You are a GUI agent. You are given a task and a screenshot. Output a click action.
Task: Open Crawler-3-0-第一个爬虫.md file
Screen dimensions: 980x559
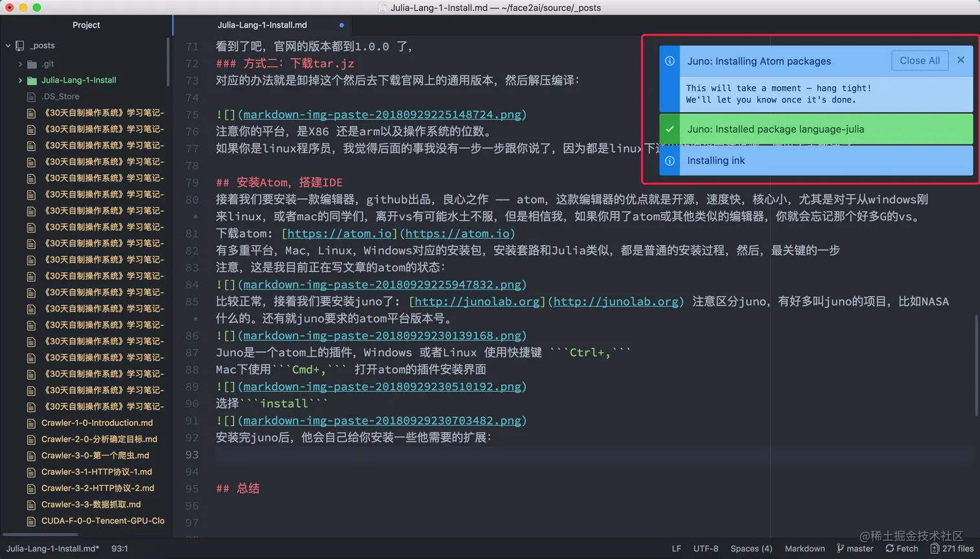(95, 455)
